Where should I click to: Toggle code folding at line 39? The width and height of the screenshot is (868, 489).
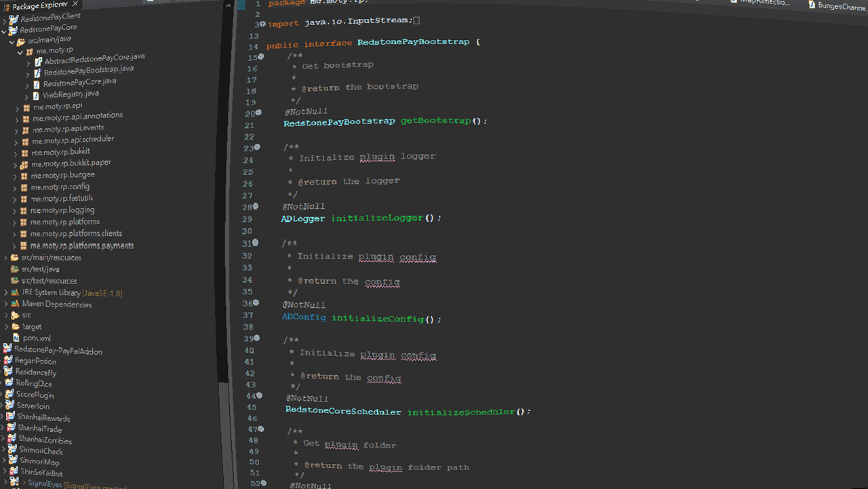point(256,338)
